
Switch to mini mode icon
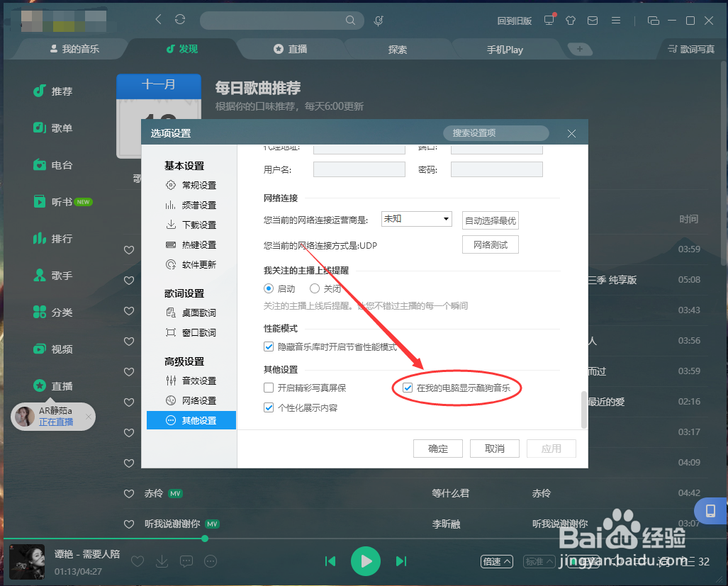pyautogui.click(x=654, y=21)
